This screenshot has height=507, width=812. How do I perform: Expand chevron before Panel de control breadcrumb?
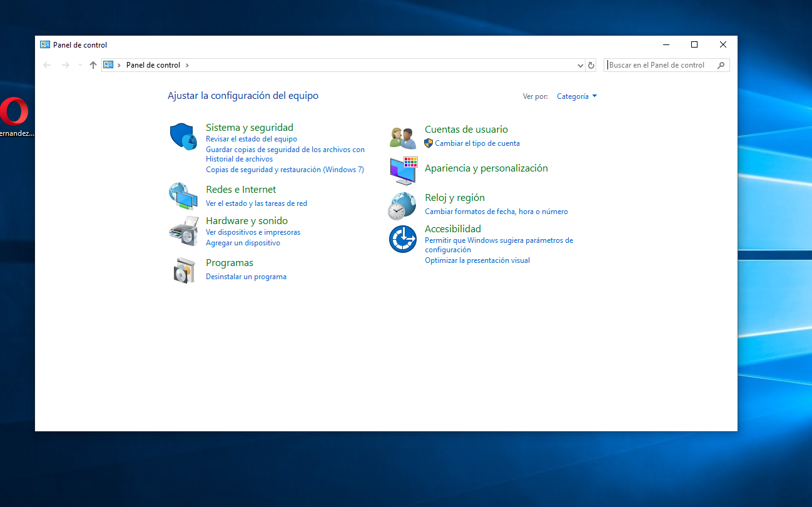pos(119,65)
